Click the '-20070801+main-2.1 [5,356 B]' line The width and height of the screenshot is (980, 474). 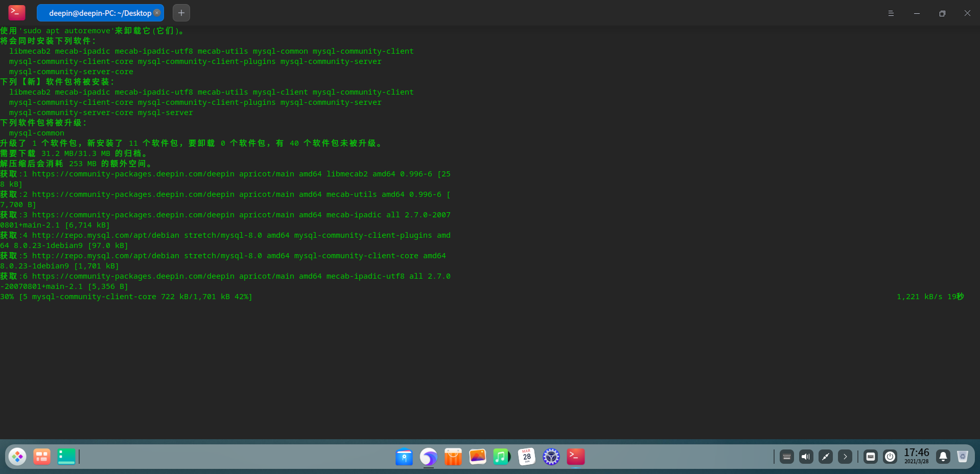point(64,286)
